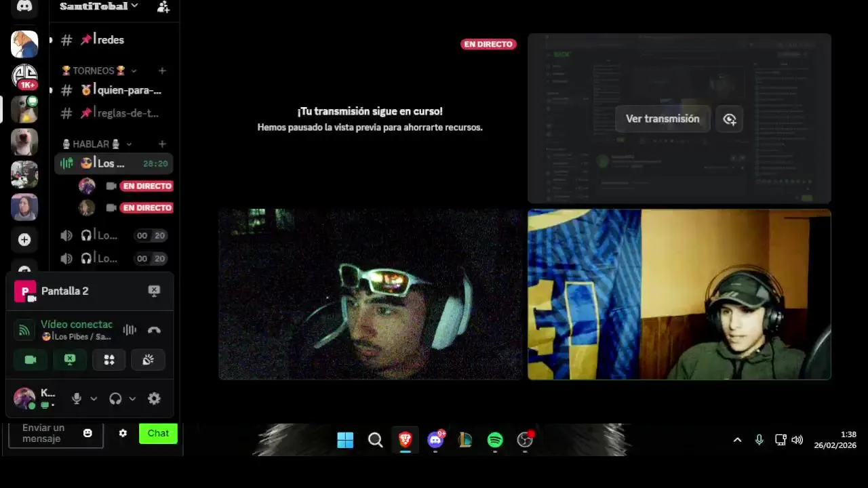Deafen with headphones button
This screenshot has height=488, width=868.
point(115,399)
